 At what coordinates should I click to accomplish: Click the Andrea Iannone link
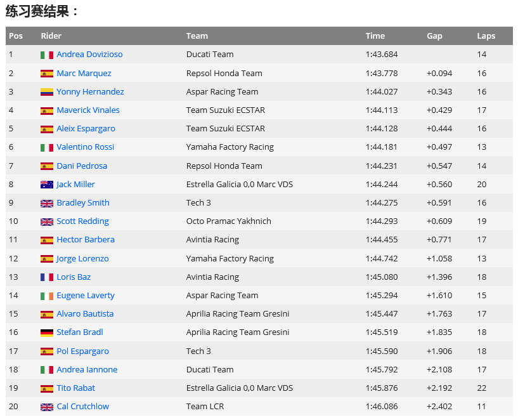point(87,370)
